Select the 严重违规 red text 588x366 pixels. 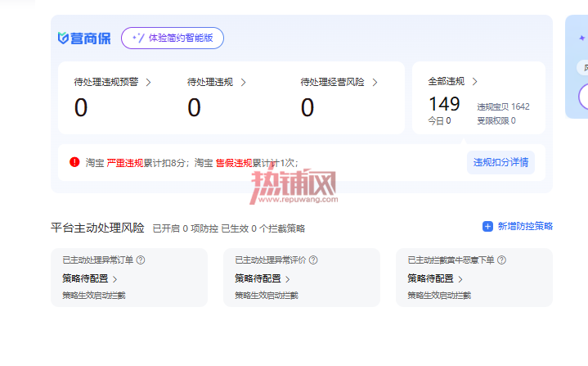[125, 163]
